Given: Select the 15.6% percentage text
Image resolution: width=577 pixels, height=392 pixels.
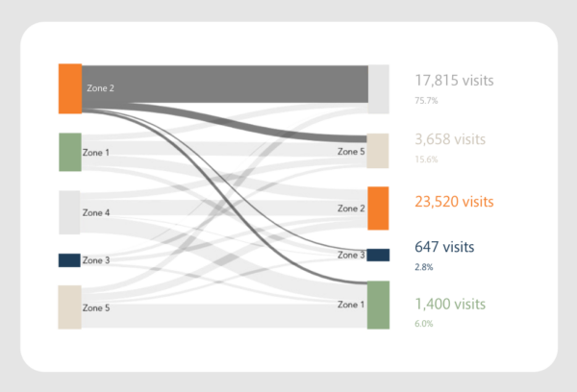Looking at the screenshot, I should click(426, 159).
